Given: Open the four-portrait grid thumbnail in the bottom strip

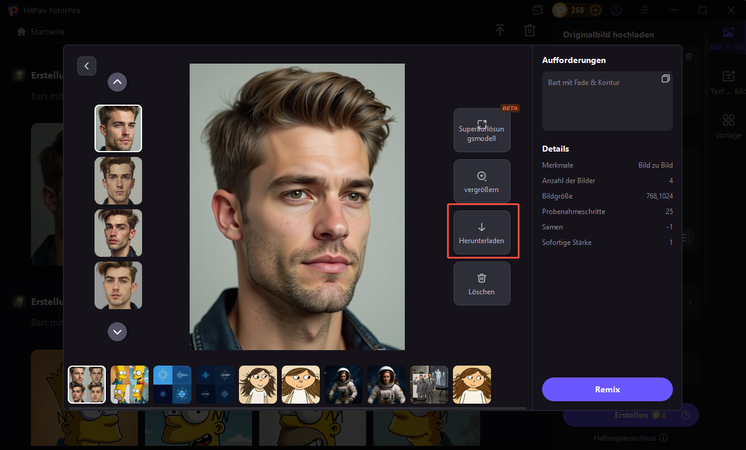Looking at the screenshot, I should point(87,384).
